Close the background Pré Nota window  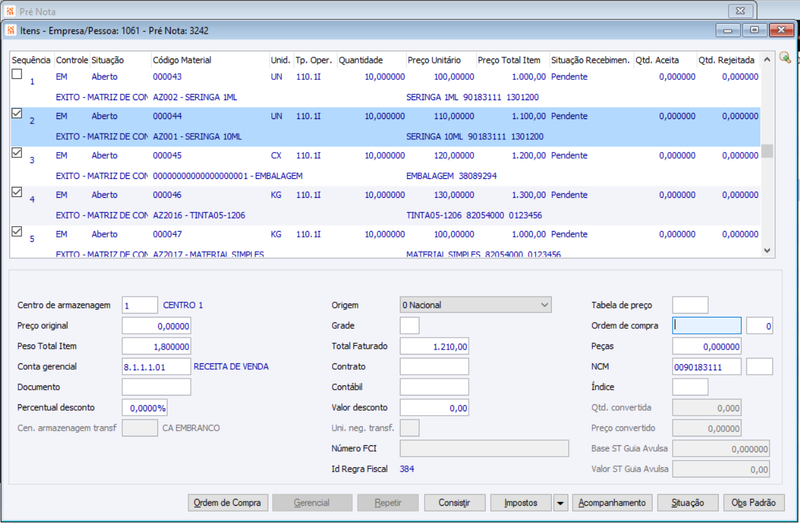741,11
